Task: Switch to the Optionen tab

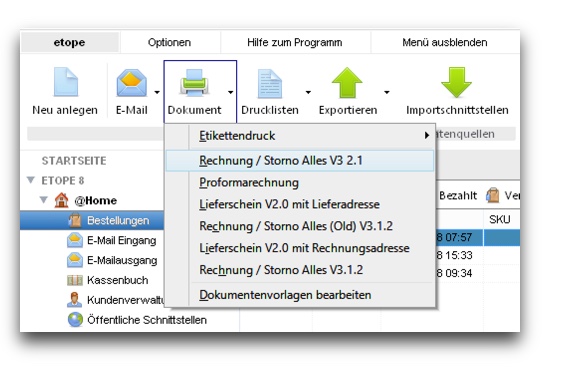Action: (x=169, y=42)
